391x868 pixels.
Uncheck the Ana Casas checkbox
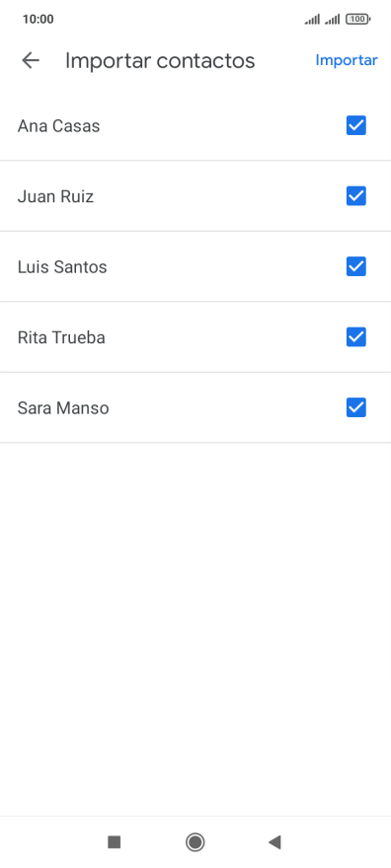(x=356, y=125)
